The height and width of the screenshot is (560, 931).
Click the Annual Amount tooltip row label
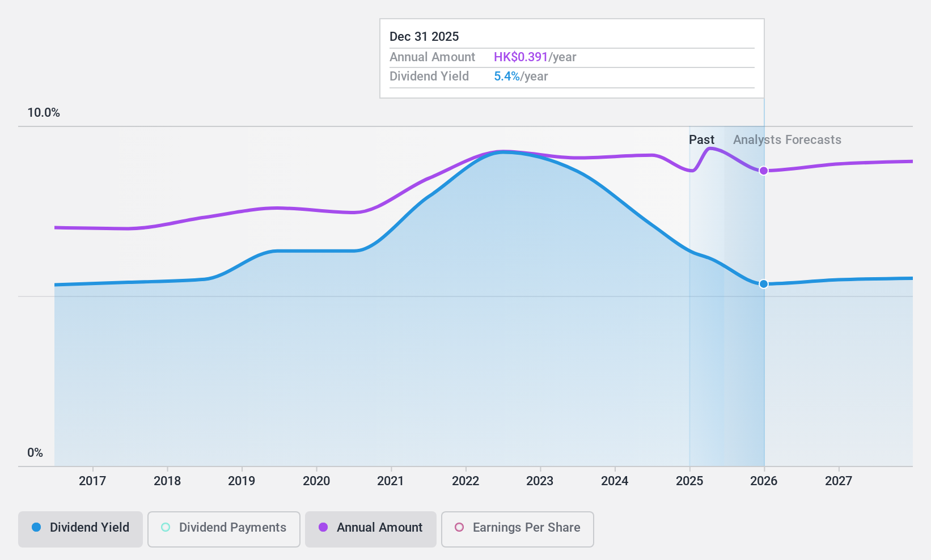432,57
